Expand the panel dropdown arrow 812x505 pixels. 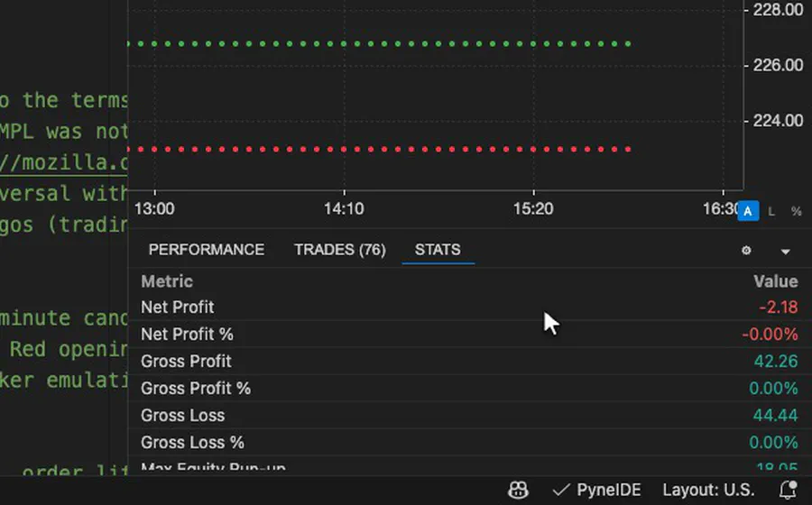click(x=786, y=252)
